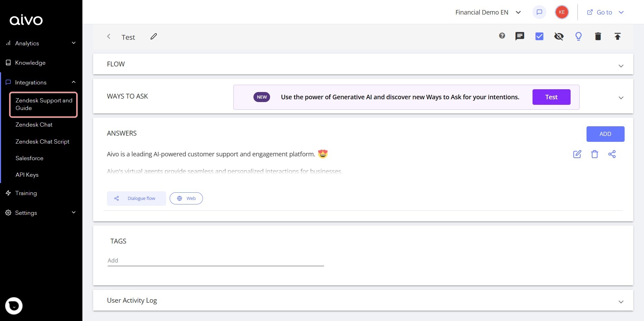
Task: Click the share icon next to the answer
Action: click(x=612, y=154)
